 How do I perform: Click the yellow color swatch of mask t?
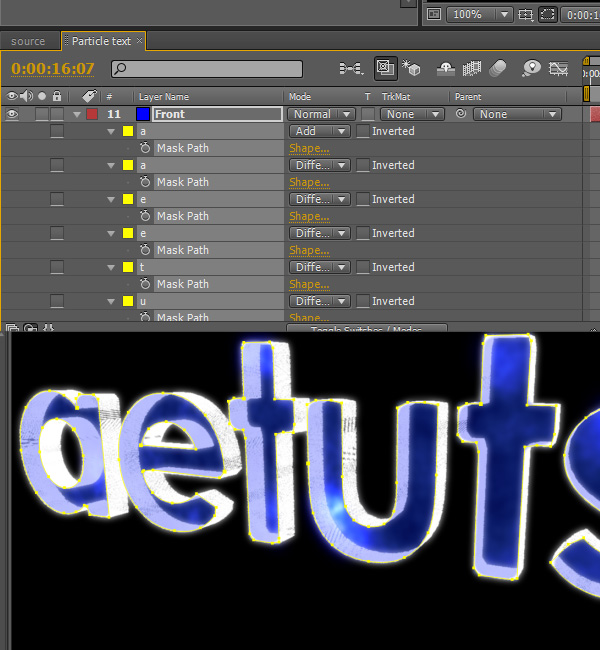(128, 267)
